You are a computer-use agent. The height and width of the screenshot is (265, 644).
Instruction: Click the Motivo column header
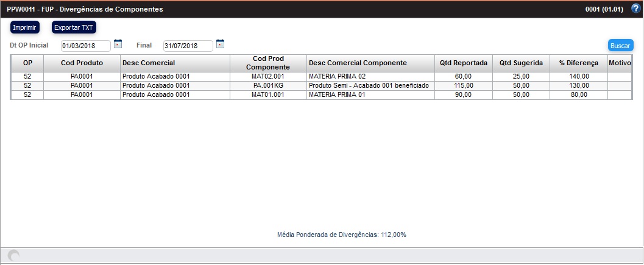(x=620, y=63)
